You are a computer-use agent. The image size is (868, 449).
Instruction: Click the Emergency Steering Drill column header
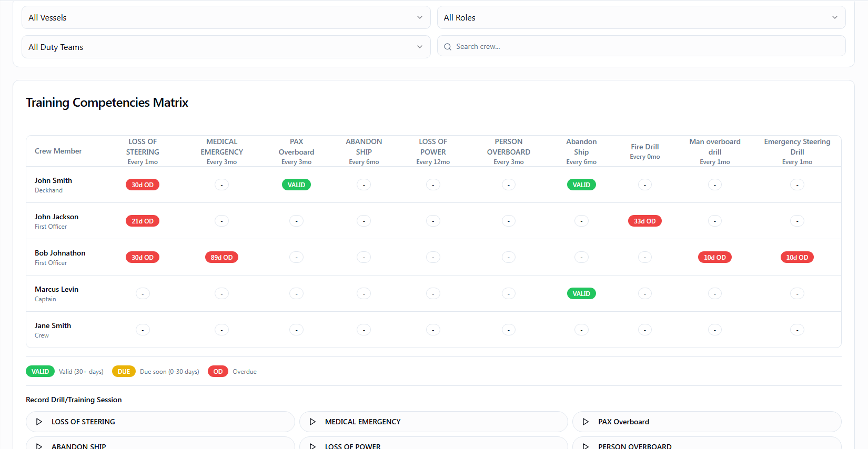coord(797,151)
